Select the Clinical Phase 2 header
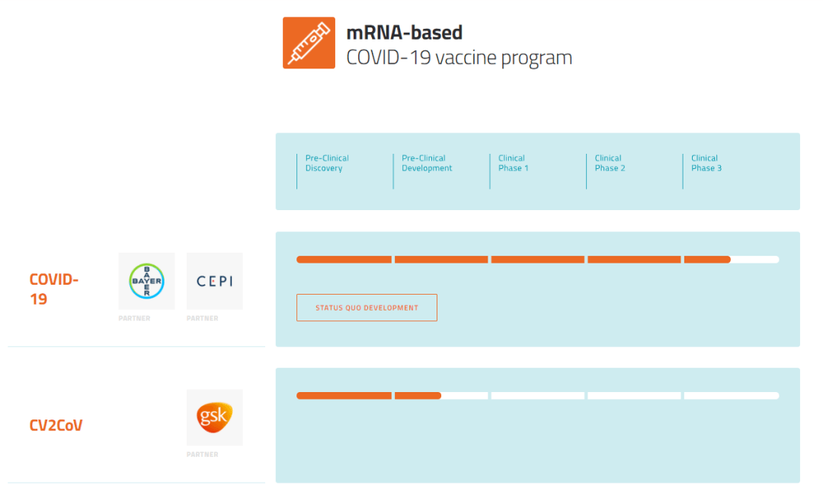This screenshot has width=823, height=504. [610, 163]
